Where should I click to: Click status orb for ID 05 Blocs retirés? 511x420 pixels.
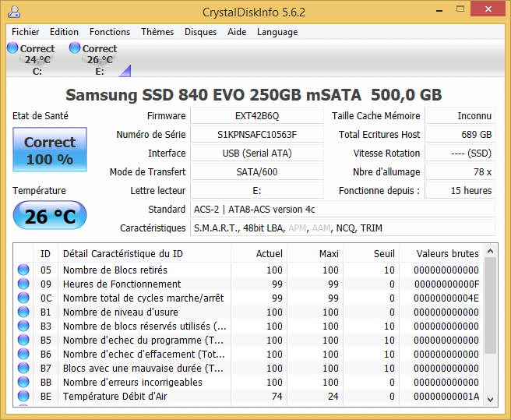click(x=23, y=270)
